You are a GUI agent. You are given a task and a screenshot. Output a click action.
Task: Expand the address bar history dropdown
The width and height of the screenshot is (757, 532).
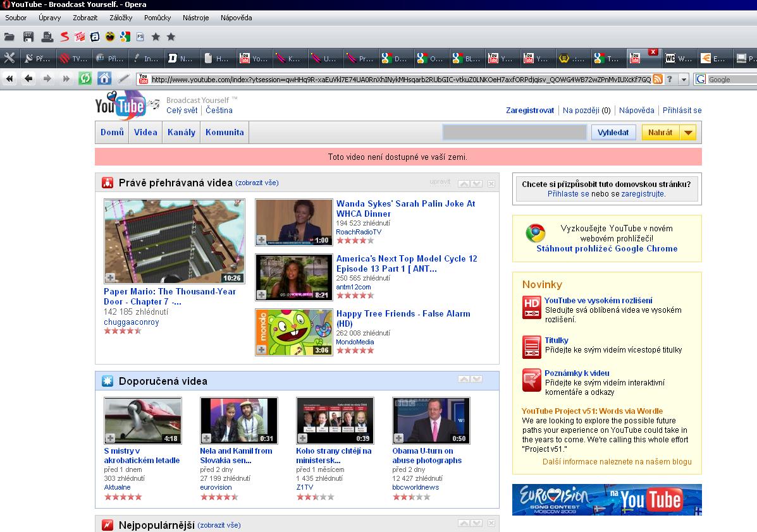[x=684, y=79]
